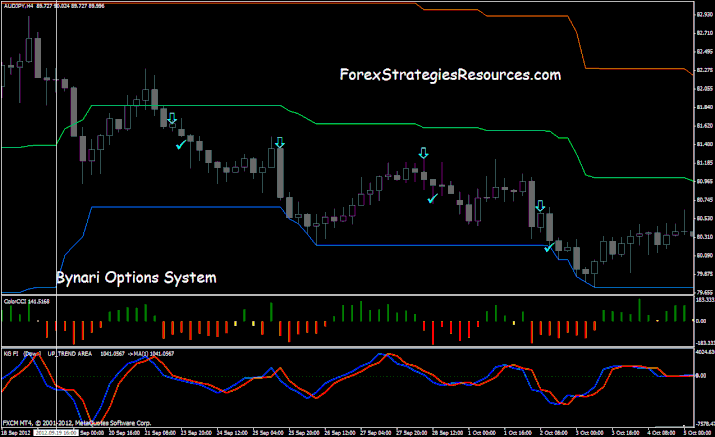Click the 82.055 price scale value
The height and width of the screenshot is (437, 715).
705,88
